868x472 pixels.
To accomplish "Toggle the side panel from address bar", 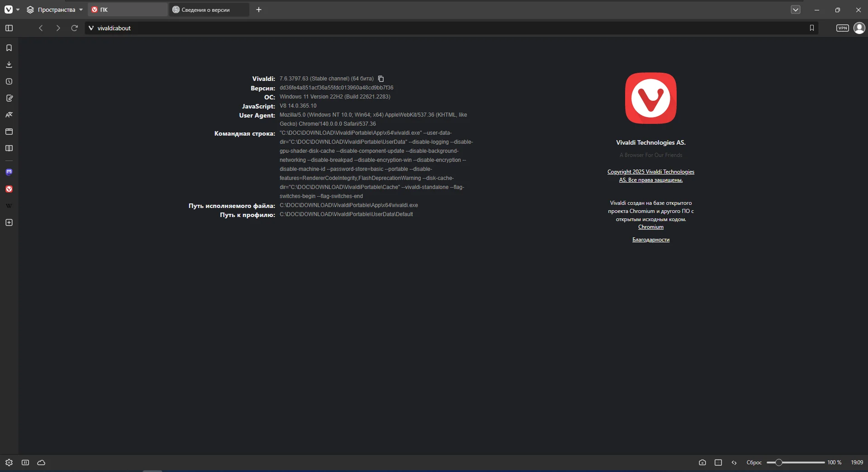I will pyautogui.click(x=9, y=28).
